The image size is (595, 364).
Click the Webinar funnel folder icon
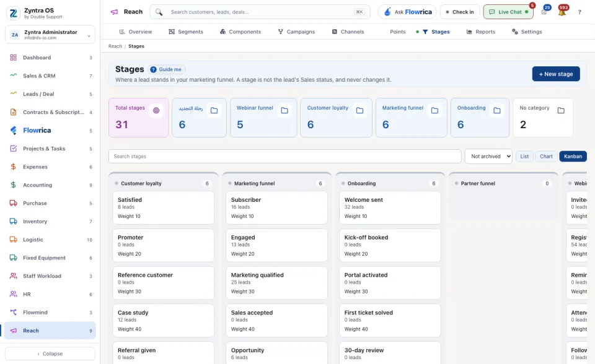284,110
